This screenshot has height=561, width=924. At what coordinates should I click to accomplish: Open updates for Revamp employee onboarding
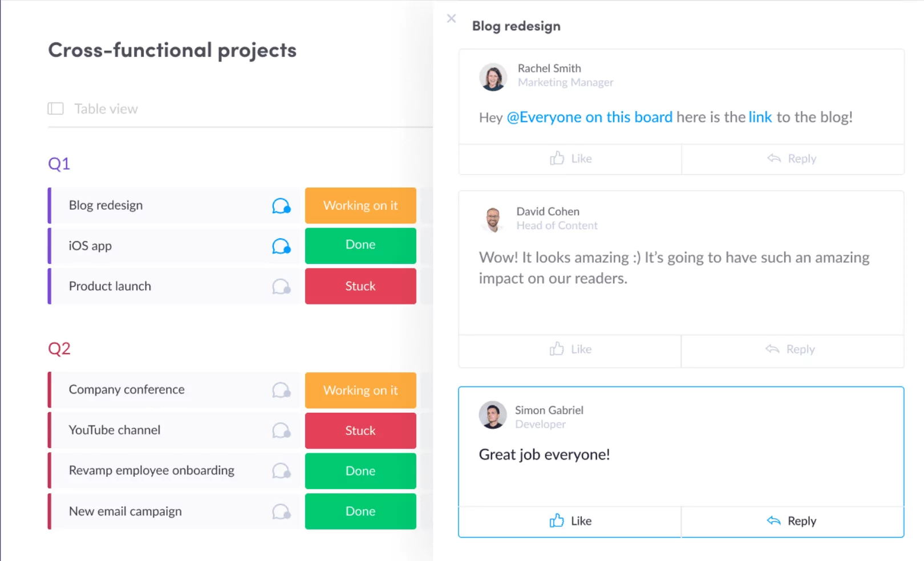click(x=281, y=471)
